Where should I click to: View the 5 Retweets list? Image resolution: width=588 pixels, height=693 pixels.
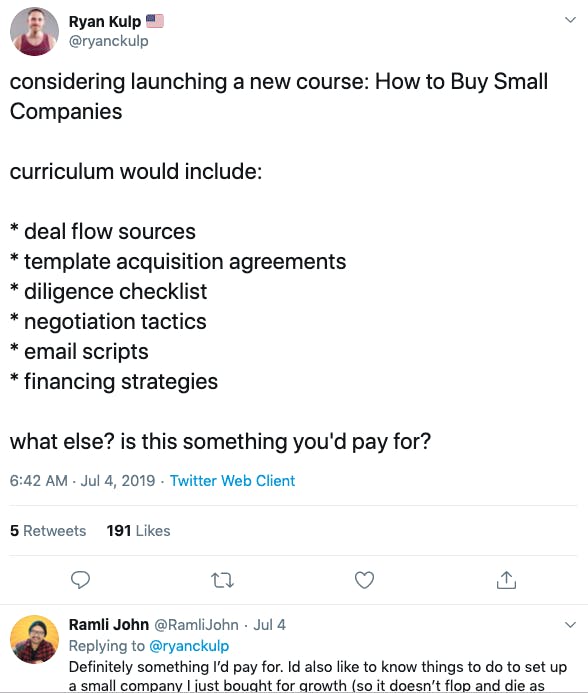pyautogui.click(x=48, y=530)
